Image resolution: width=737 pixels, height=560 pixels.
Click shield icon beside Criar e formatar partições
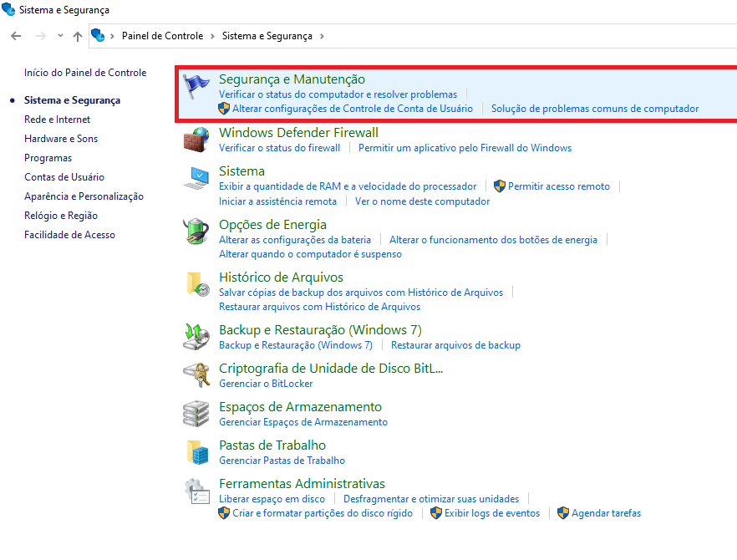click(224, 513)
